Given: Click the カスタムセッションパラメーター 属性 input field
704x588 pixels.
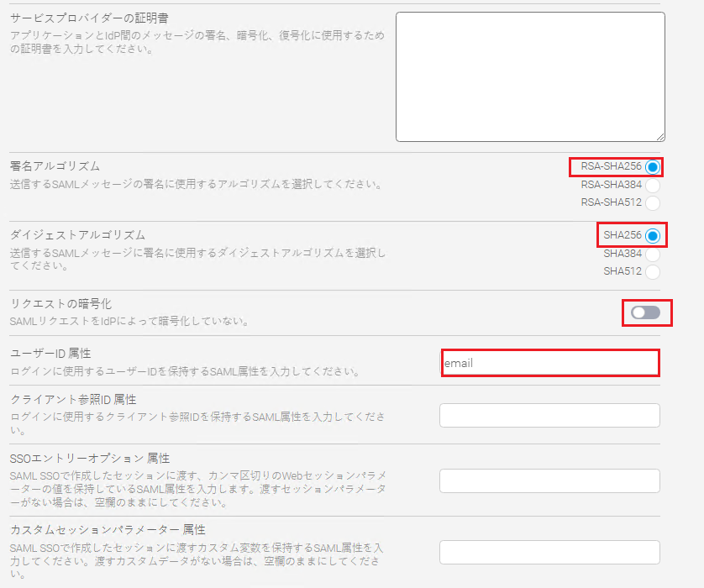Looking at the screenshot, I should [x=549, y=552].
